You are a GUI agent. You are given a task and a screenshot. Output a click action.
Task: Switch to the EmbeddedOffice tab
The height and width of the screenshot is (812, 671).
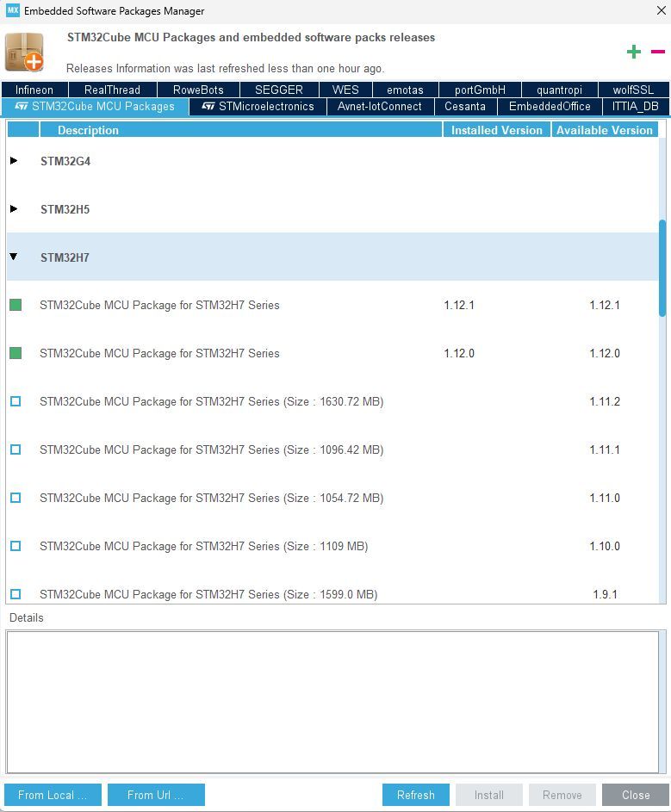[x=550, y=106]
